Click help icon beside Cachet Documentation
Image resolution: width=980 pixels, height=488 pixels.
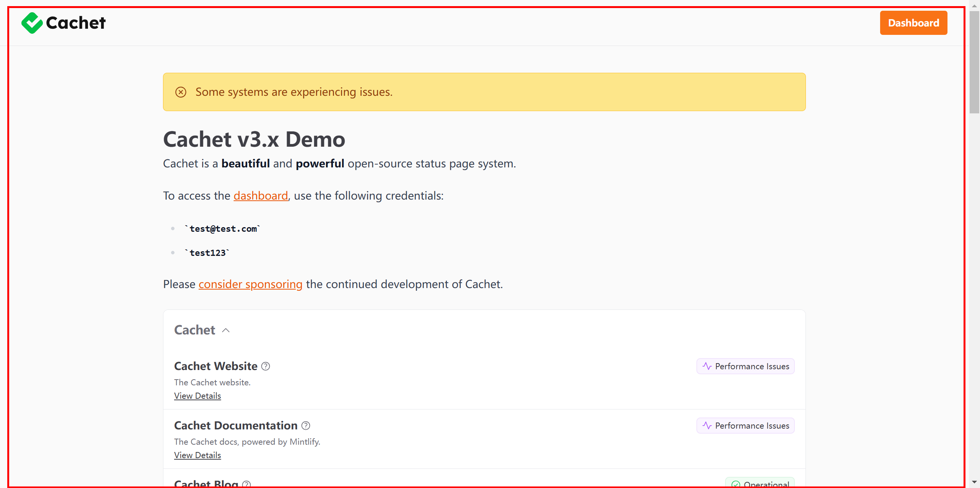pyautogui.click(x=306, y=426)
